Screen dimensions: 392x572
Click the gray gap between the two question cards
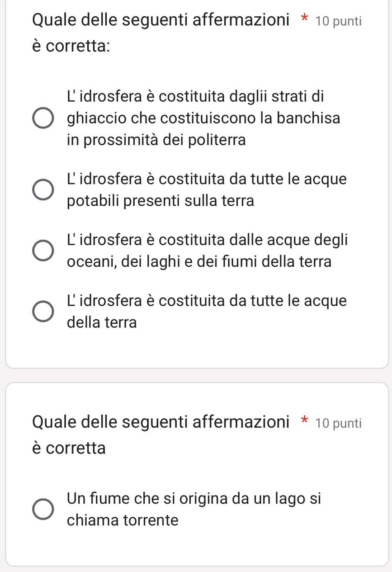tap(196, 375)
